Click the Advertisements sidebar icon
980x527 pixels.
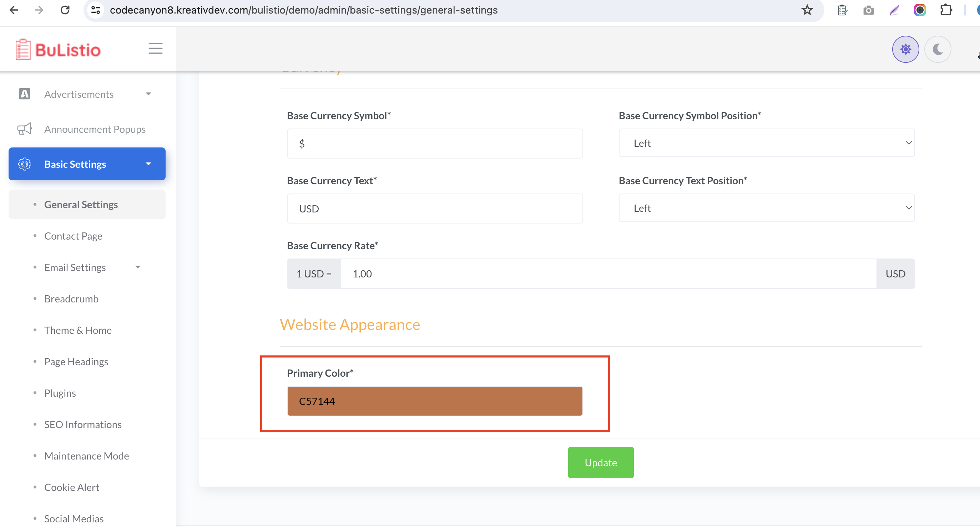pos(25,94)
